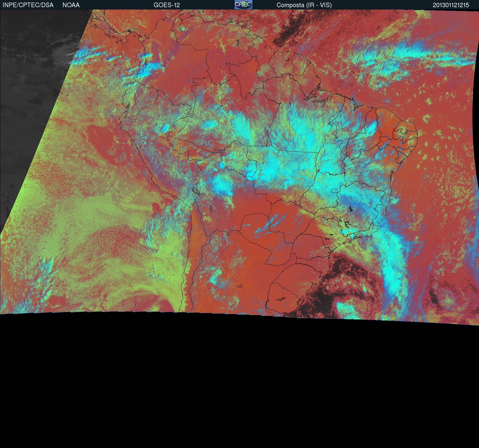Click the Composta (IR - VIS) title

[x=304, y=5]
